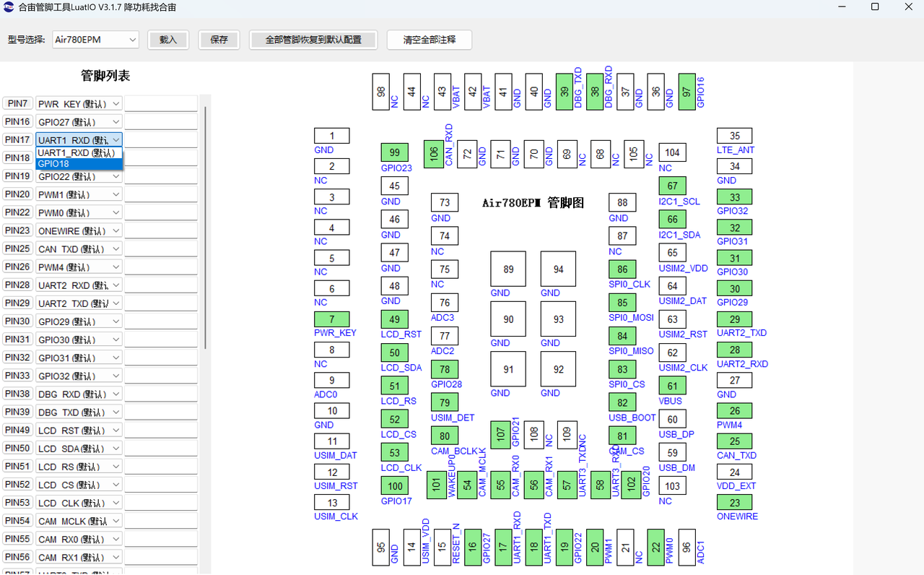The width and height of the screenshot is (924, 575).
Task: Click the 载入 (load) button
Action: point(168,40)
